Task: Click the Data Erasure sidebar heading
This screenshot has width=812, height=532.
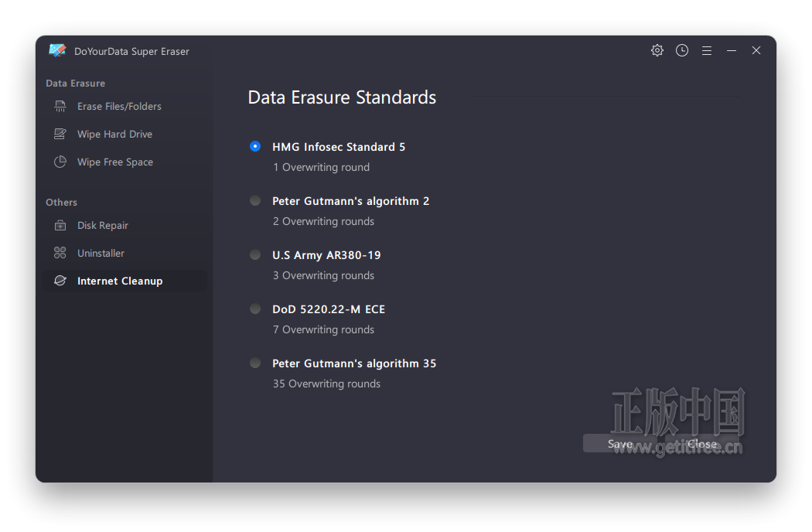Action: coord(76,84)
